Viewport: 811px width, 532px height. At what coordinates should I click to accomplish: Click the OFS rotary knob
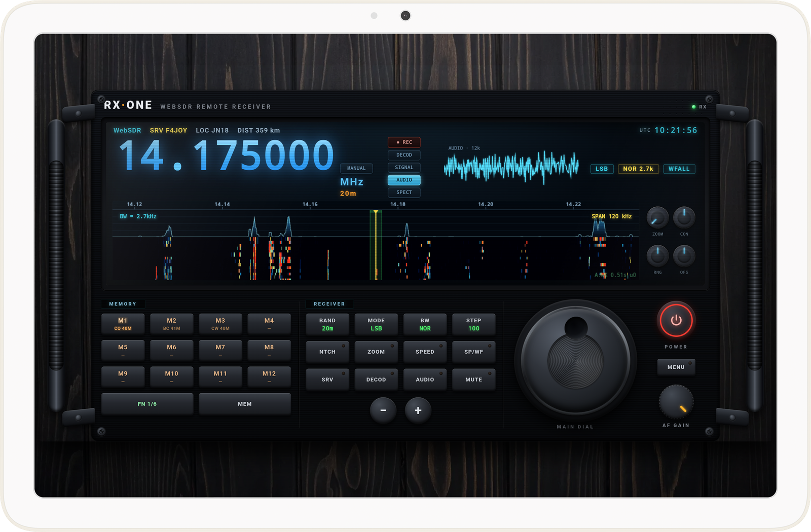click(x=684, y=256)
